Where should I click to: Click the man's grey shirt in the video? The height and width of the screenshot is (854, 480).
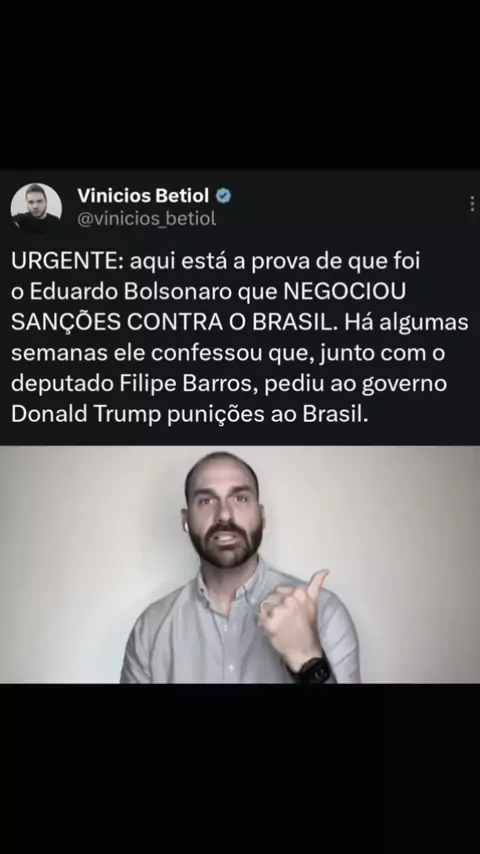point(218,637)
